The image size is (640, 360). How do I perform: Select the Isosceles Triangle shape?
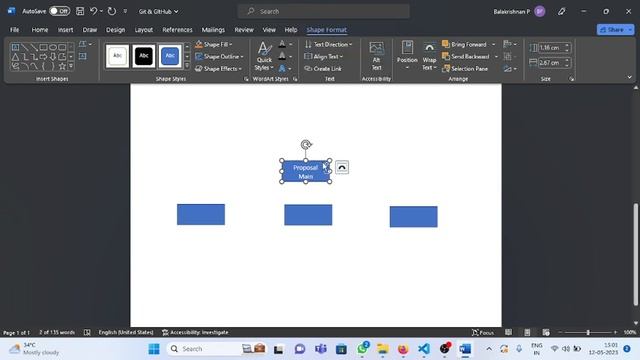pyautogui.click(x=15, y=57)
